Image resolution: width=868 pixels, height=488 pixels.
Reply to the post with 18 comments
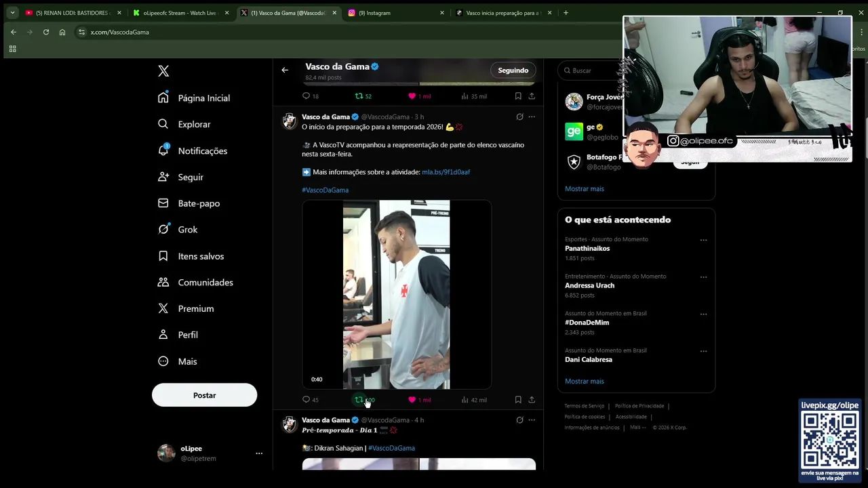(311, 96)
